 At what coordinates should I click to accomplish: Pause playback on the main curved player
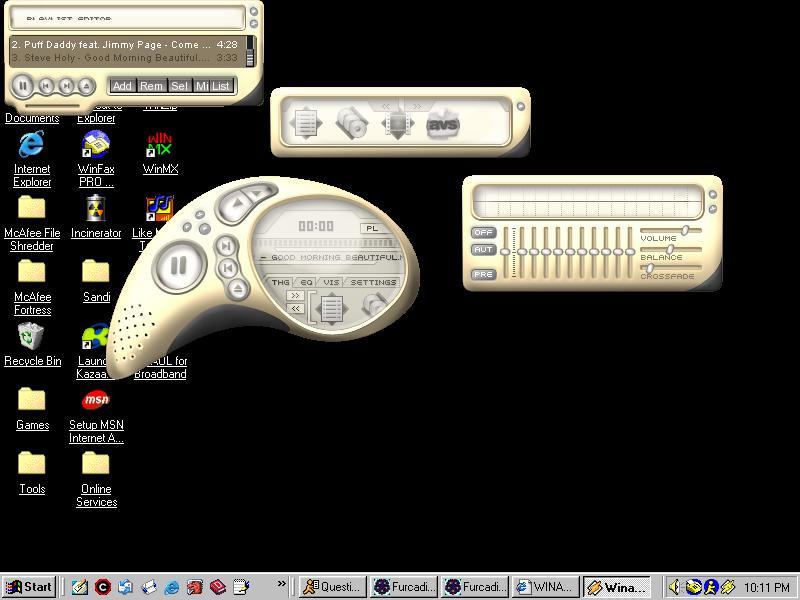coord(179,266)
